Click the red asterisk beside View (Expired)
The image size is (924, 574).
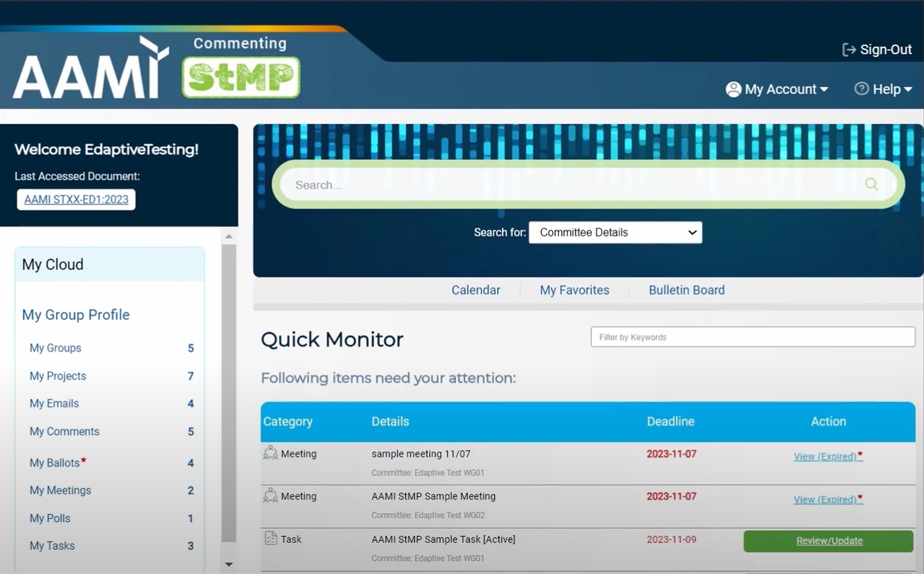(x=860, y=453)
